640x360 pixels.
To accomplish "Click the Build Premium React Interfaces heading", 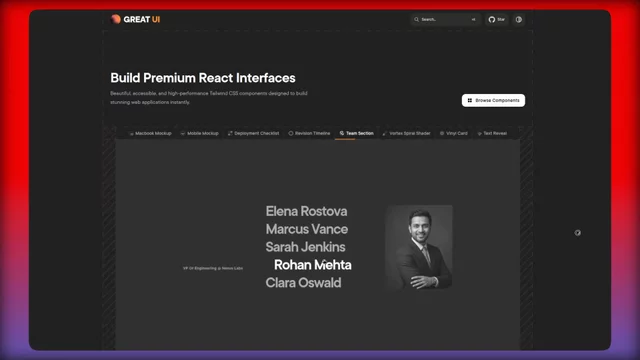I will 203,78.
